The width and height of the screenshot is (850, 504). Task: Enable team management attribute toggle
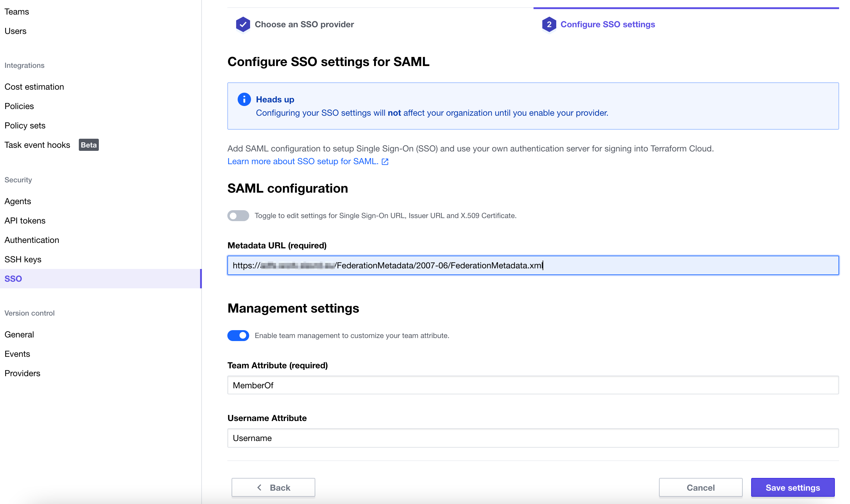(238, 335)
